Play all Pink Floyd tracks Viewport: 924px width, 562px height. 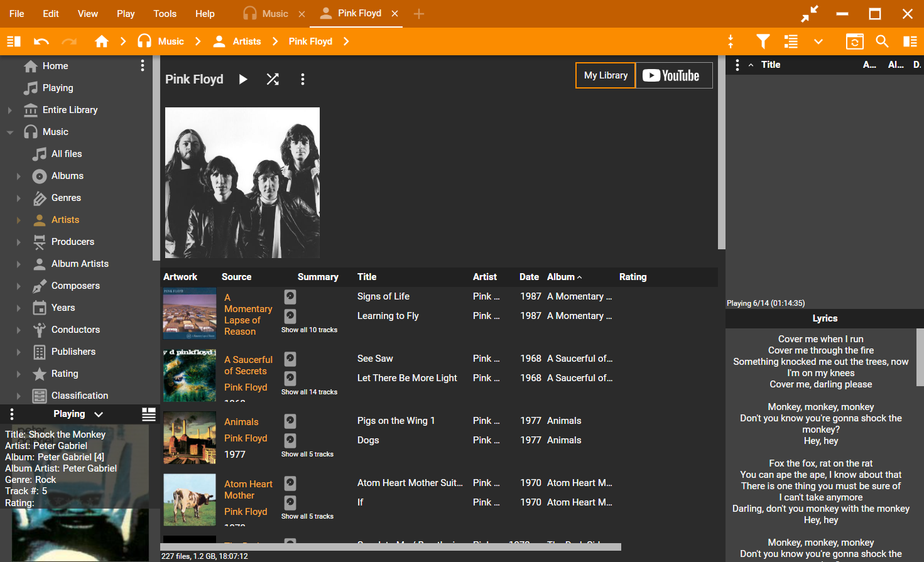pyautogui.click(x=243, y=79)
